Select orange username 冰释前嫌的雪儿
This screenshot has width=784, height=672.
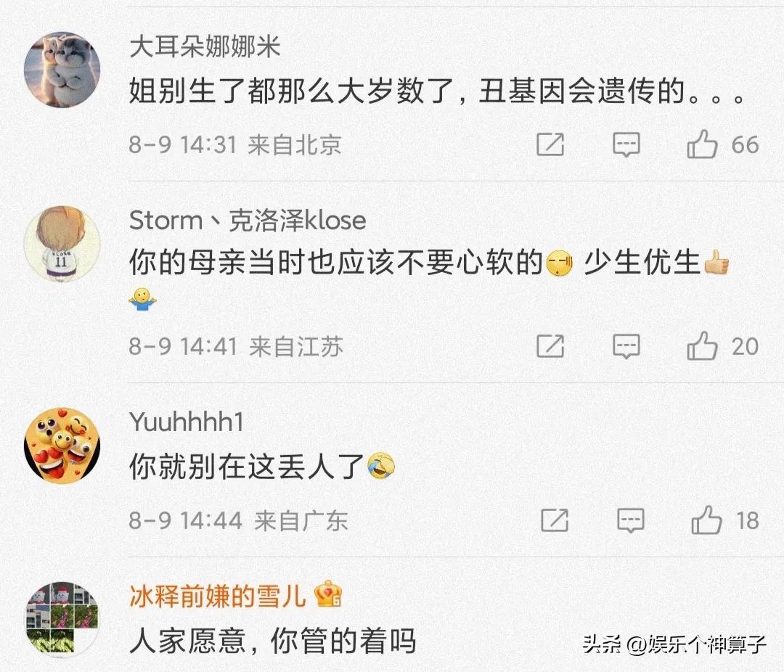[x=218, y=596]
